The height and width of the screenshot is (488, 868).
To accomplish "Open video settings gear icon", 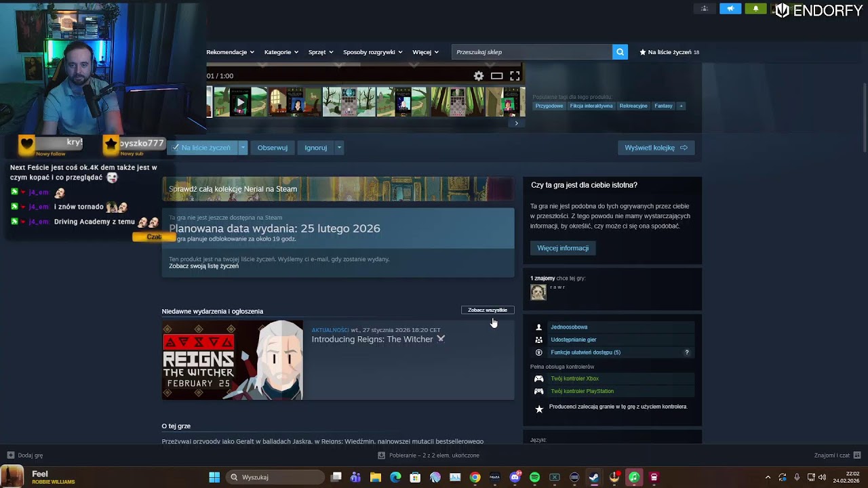I will click(x=479, y=76).
